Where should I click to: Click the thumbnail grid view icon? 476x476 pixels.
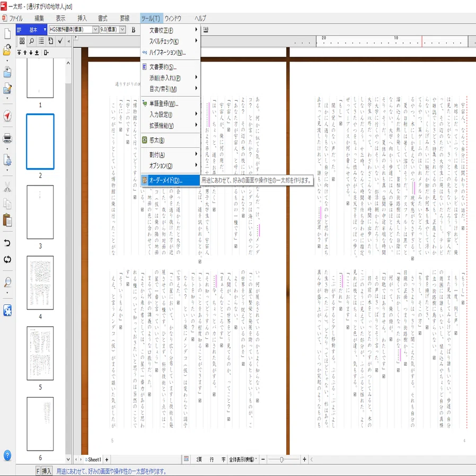[x=22, y=41]
